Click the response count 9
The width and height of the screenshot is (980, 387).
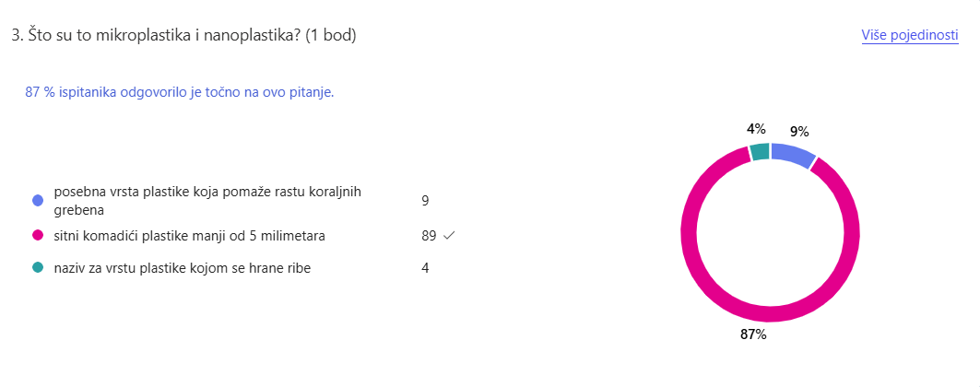(425, 200)
